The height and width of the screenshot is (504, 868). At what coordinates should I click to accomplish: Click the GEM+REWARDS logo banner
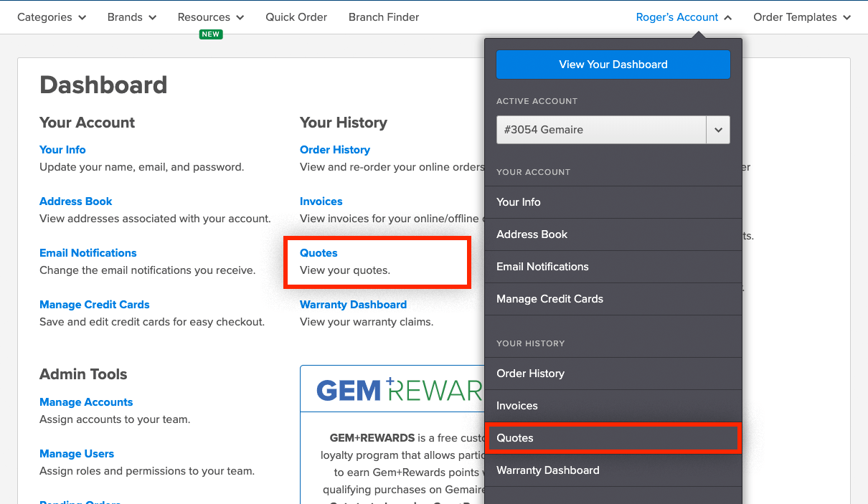coord(400,391)
